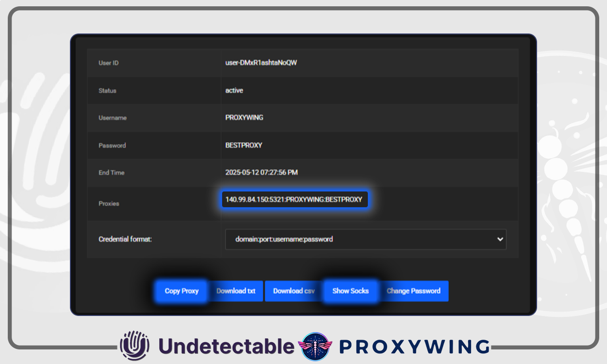Screen dimensions: 607x364
Task: Reveal SOCKS proxies with Show Socks
Action: point(350,291)
